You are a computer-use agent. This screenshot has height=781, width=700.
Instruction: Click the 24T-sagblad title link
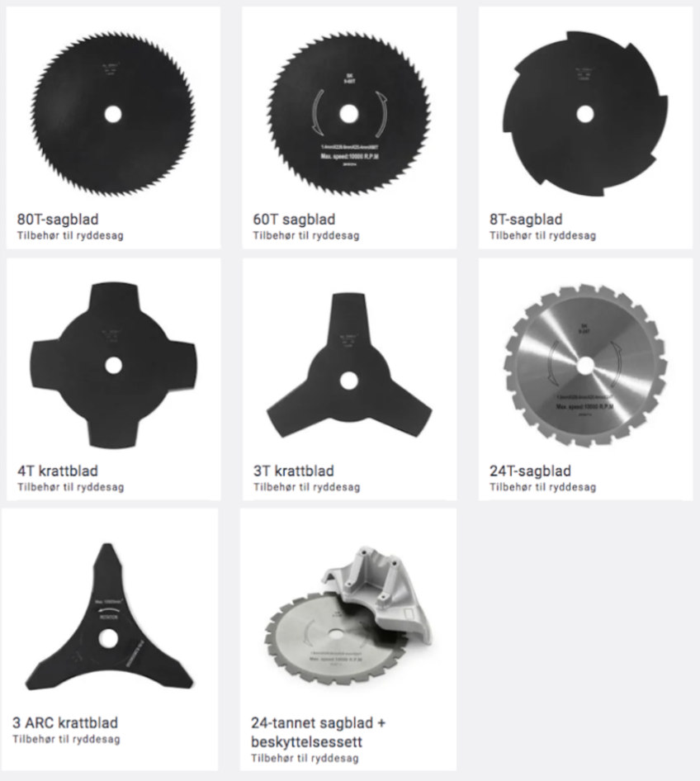(530, 471)
